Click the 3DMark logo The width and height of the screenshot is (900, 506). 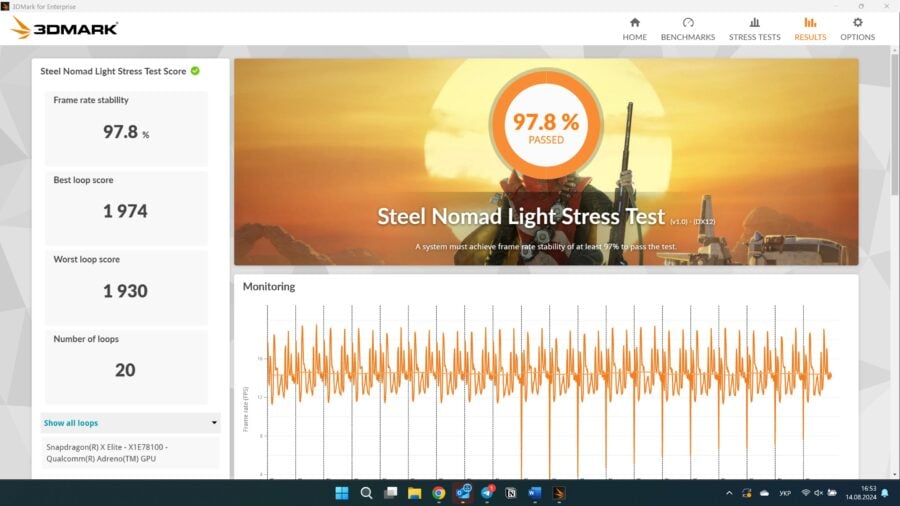tap(64, 28)
